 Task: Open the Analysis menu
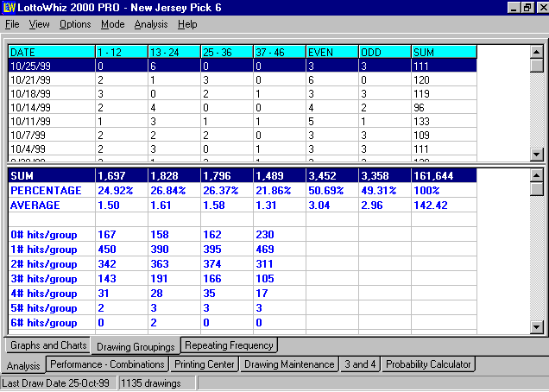coord(151,24)
